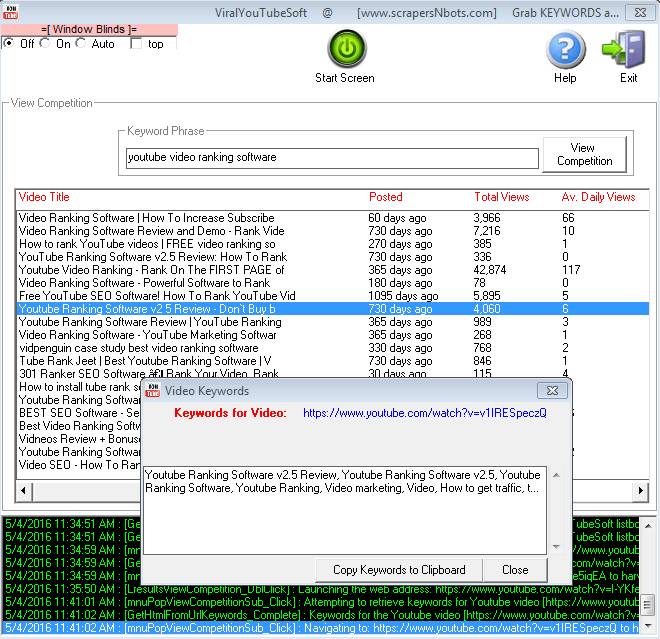The image size is (660, 639).
Task: Open the youtube.com/watch?v=v1IRESpeczQ link
Action: (x=425, y=413)
